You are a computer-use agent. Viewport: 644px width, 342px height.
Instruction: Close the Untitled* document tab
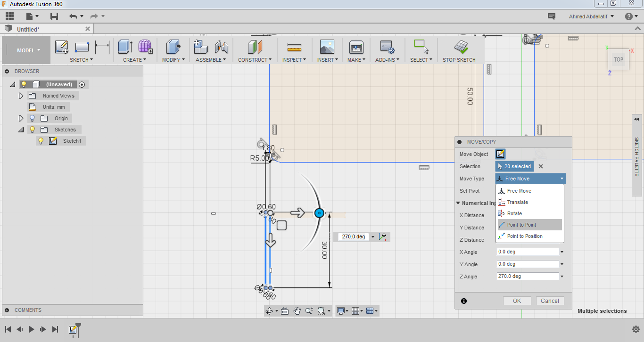pos(87,29)
